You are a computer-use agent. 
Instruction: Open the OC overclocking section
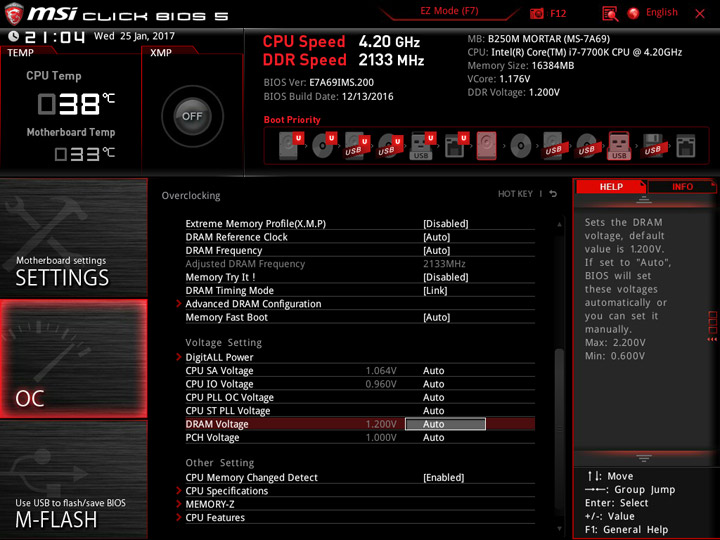pyautogui.click(x=74, y=359)
